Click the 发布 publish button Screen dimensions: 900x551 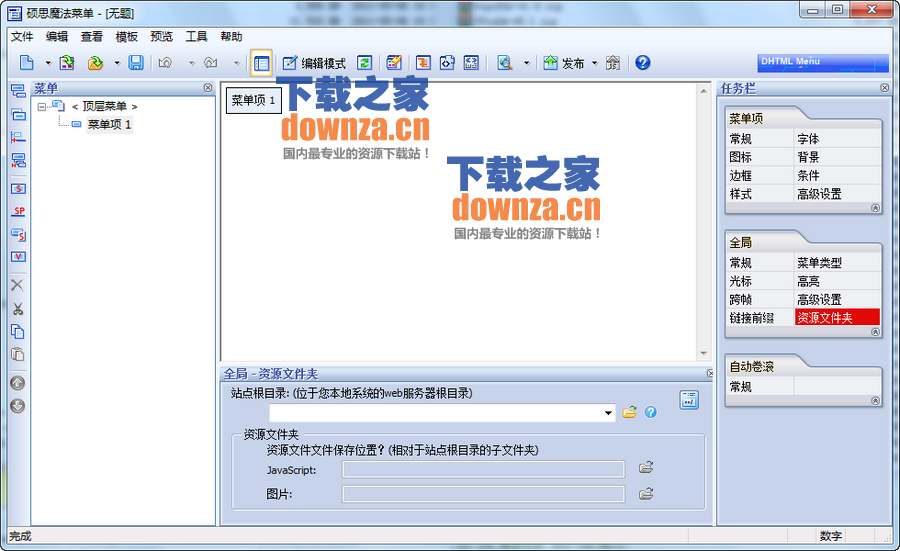tap(564, 63)
